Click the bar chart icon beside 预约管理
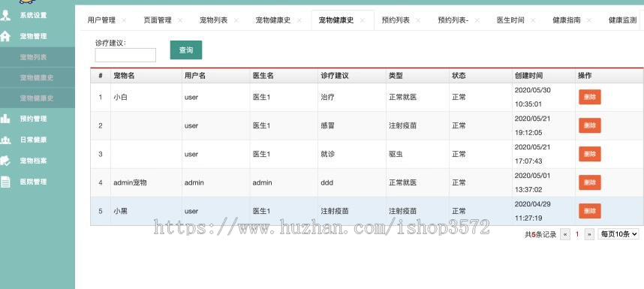Screen dimensions: 644x289 pos(5,119)
